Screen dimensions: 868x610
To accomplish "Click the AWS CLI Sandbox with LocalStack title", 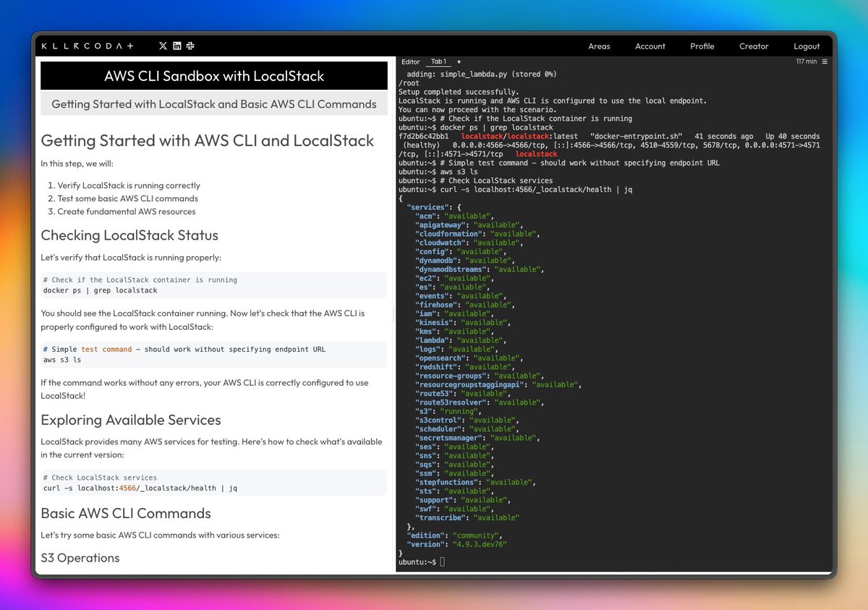I will coord(214,76).
